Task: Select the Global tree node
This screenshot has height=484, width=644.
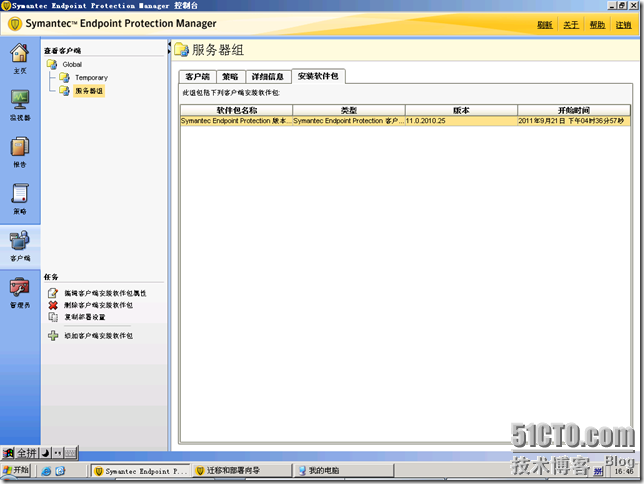Action: (72, 65)
